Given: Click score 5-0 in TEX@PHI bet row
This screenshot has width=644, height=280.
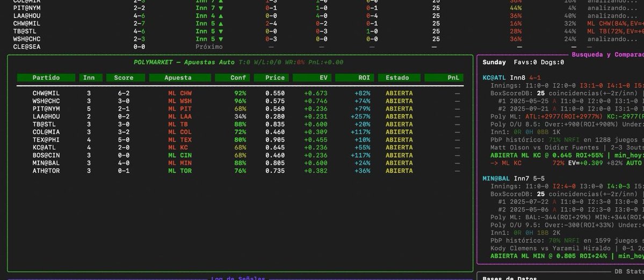Looking at the screenshot, I should [x=124, y=140].
